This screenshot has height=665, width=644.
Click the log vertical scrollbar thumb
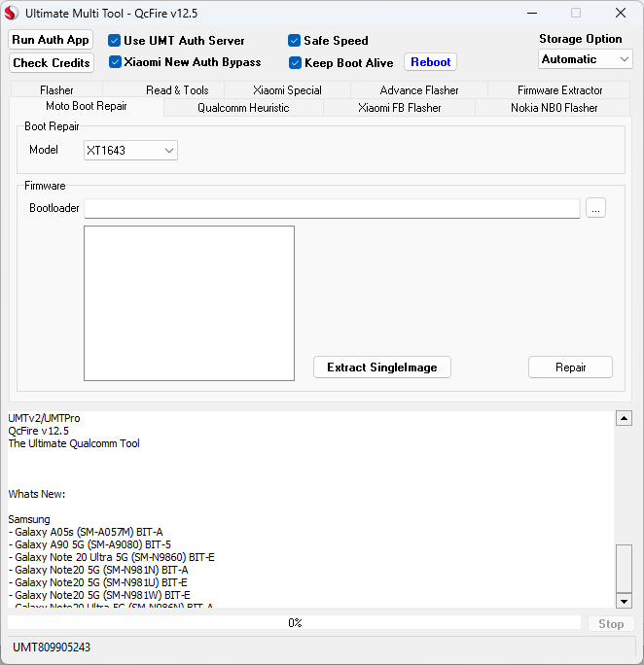(624, 569)
